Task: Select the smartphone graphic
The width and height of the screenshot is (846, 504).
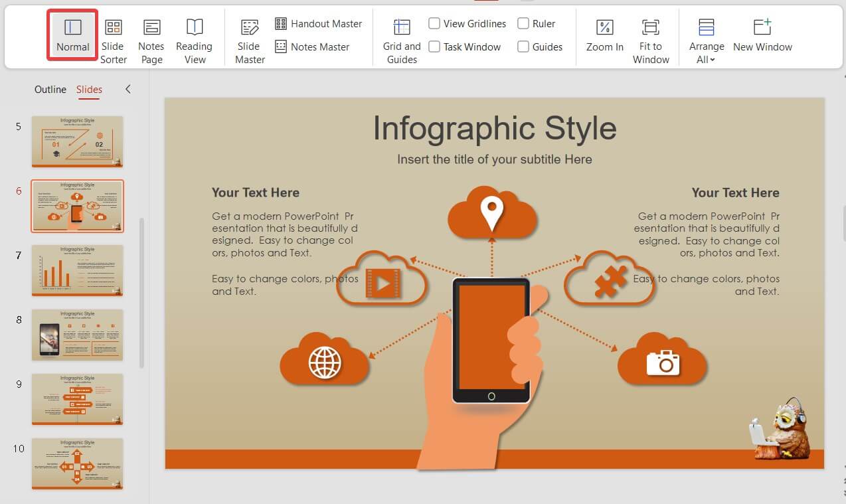Action: [491, 341]
